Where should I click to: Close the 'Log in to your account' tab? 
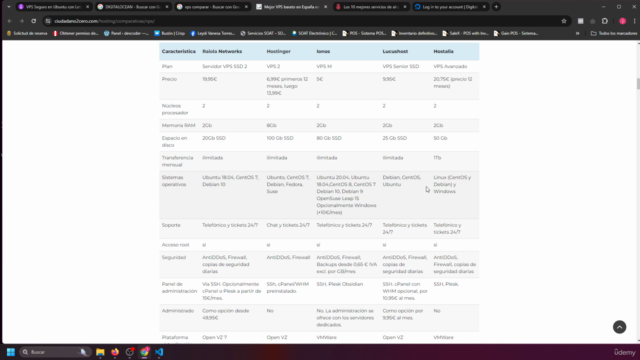484,7
